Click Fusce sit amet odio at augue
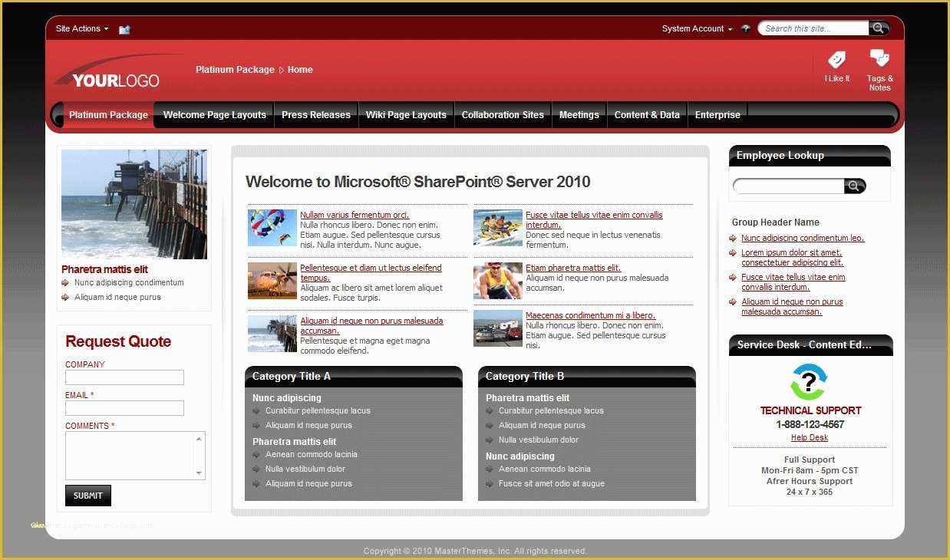Screen dimensions: 950x560 tap(552, 484)
